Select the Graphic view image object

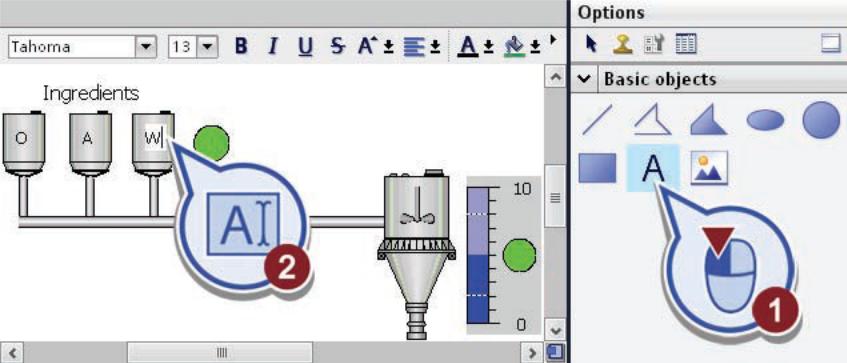point(709,168)
